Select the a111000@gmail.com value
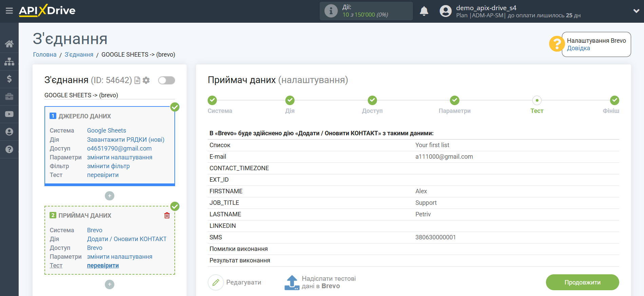644x296 pixels. tap(444, 157)
